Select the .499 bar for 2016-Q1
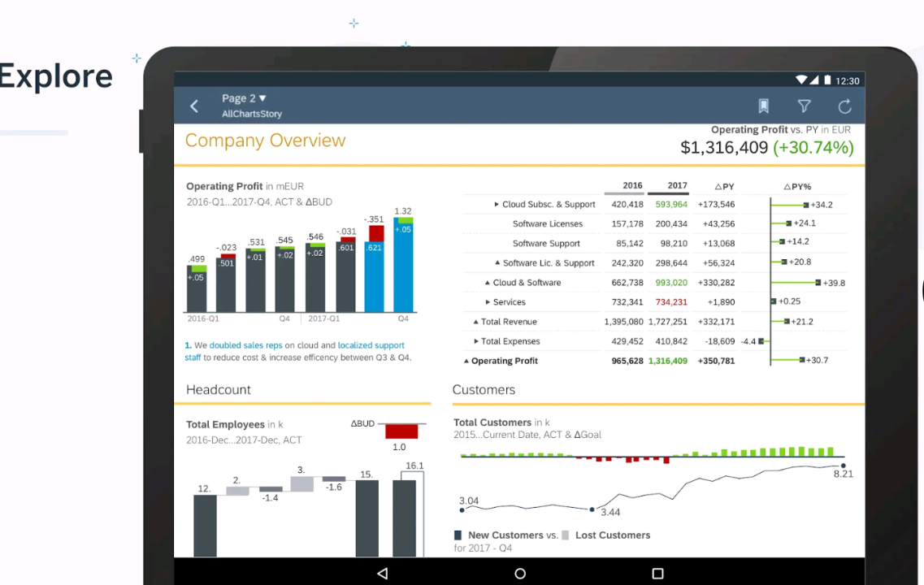Screen dimensions: 924x585 coord(197,288)
